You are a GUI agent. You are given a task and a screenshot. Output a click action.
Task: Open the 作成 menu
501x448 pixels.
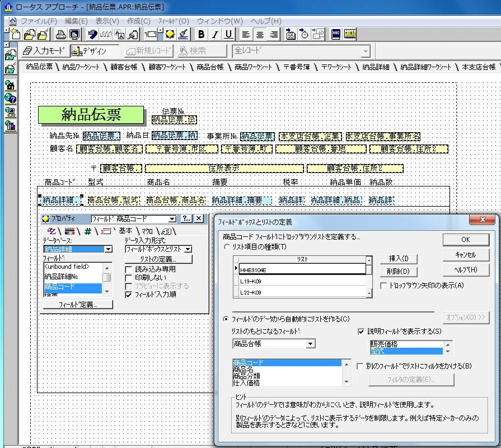click(138, 21)
